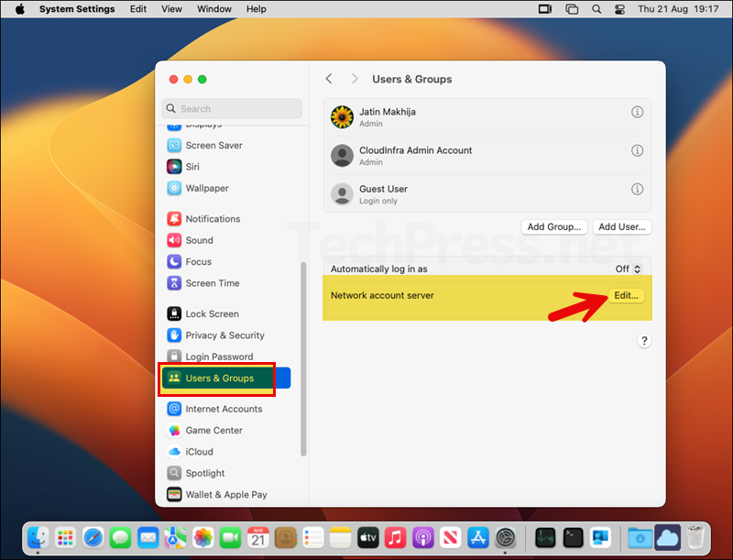Launch Activity Monitor from the Dock

tap(545, 538)
